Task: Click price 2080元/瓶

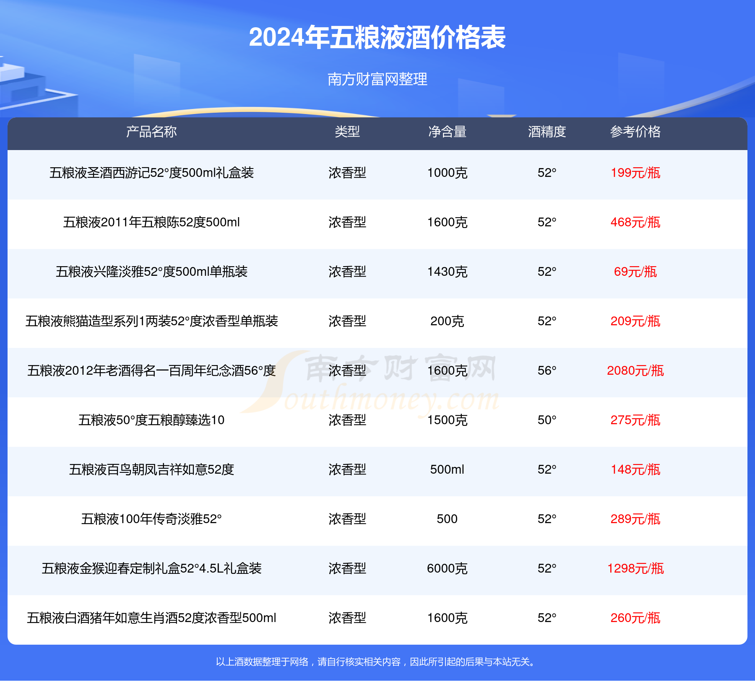Action: pos(635,371)
